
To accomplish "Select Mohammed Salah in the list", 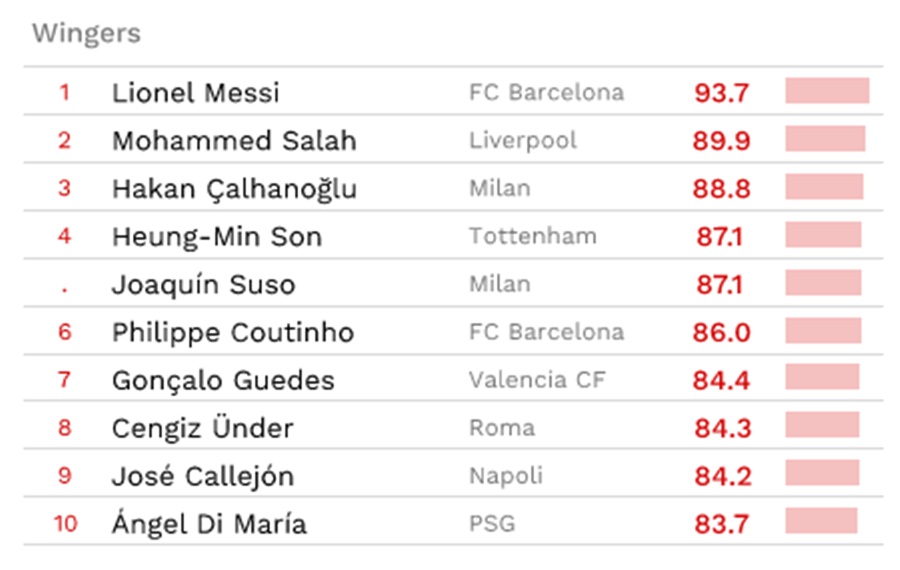I will (x=234, y=141).
